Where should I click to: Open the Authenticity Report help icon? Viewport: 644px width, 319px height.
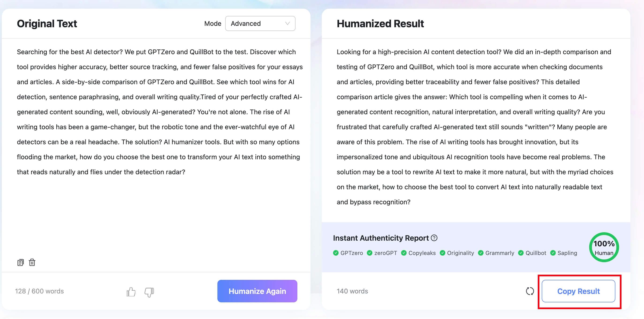(x=434, y=238)
